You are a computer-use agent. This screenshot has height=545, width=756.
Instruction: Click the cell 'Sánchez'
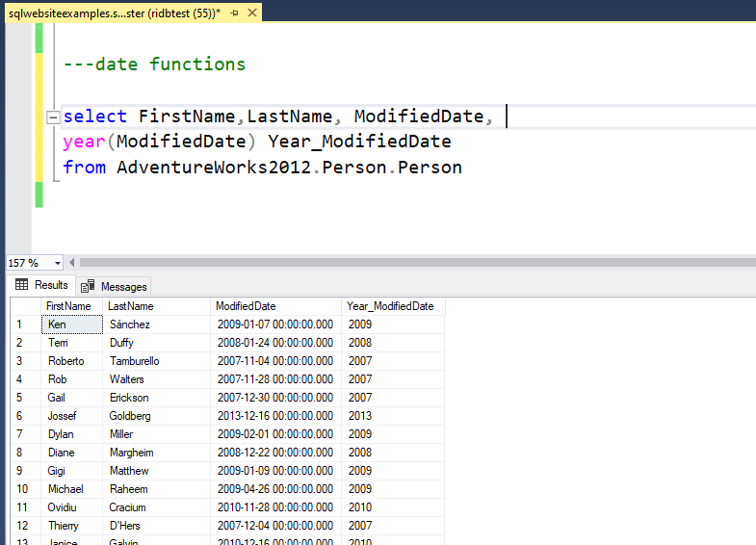pos(157,324)
